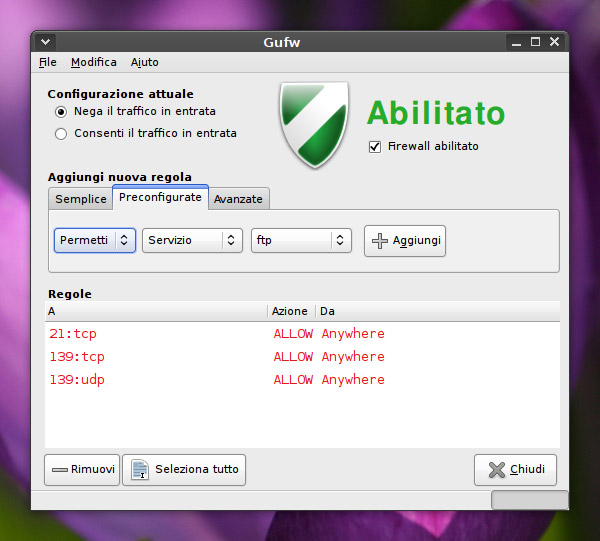Screen dimensions: 600x541
Task: Sort rules by column A header
Action: click(x=156, y=311)
